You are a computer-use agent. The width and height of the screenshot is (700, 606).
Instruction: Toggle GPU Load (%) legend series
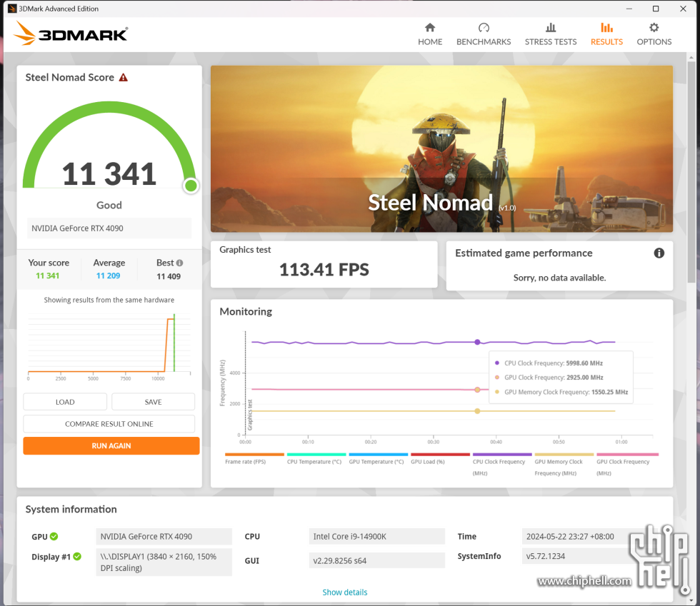pos(440,459)
